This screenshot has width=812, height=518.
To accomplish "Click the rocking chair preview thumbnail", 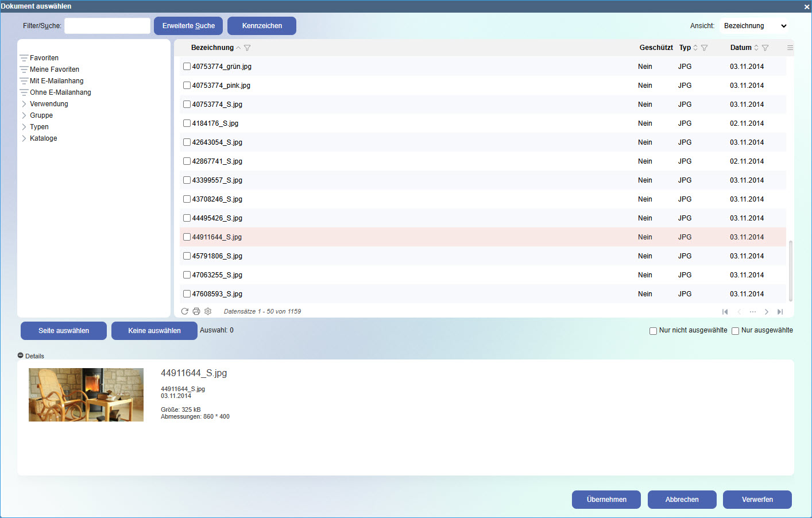I will 86,395.
